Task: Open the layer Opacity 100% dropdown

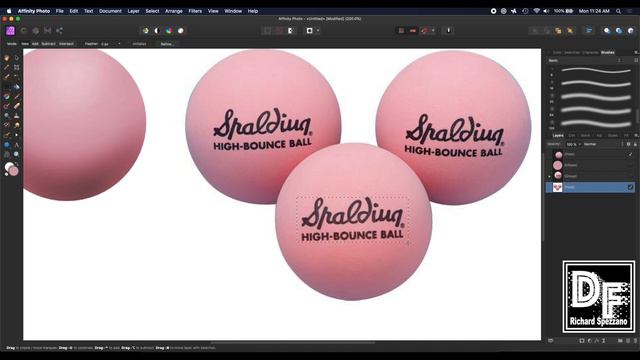Action: tap(574, 144)
